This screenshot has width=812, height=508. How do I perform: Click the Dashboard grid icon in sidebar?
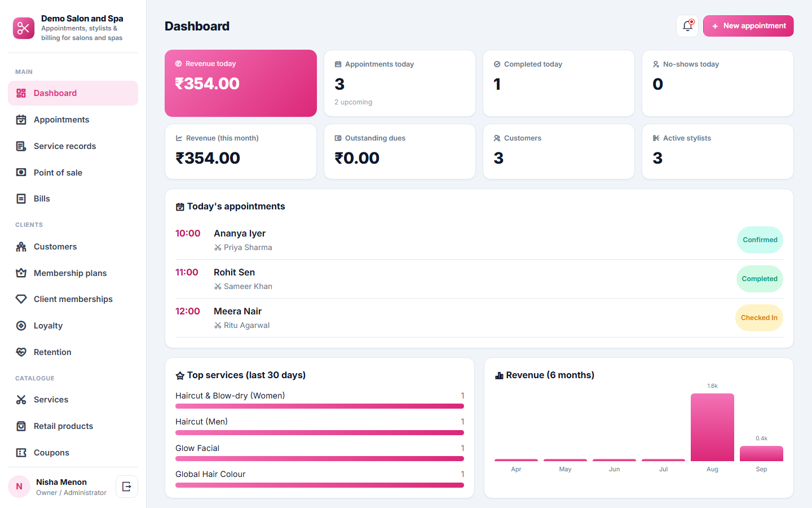pos(21,93)
